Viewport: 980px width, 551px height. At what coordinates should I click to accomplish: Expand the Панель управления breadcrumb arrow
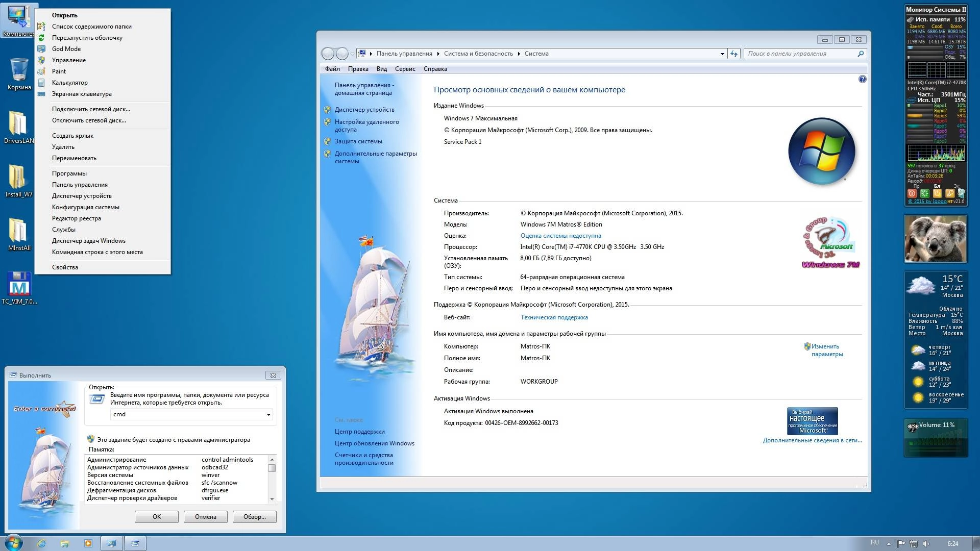tap(438, 54)
